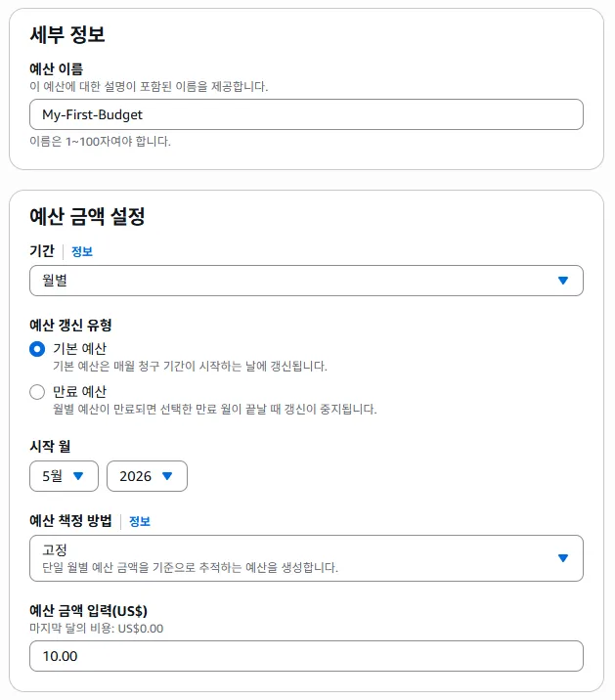Open the start year dropdown showing 2026
The image size is (615, 700).
[x=147, y=476]
